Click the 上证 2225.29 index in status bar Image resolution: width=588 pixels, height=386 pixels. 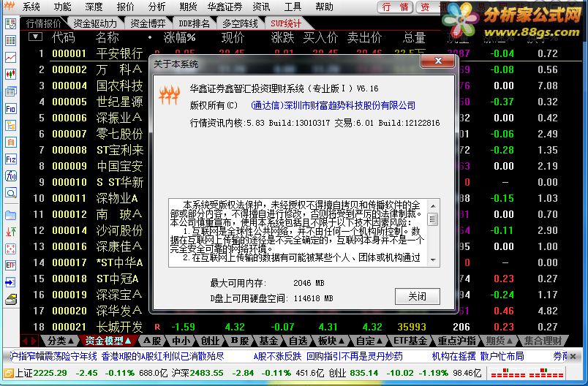[x=41, y=373]
